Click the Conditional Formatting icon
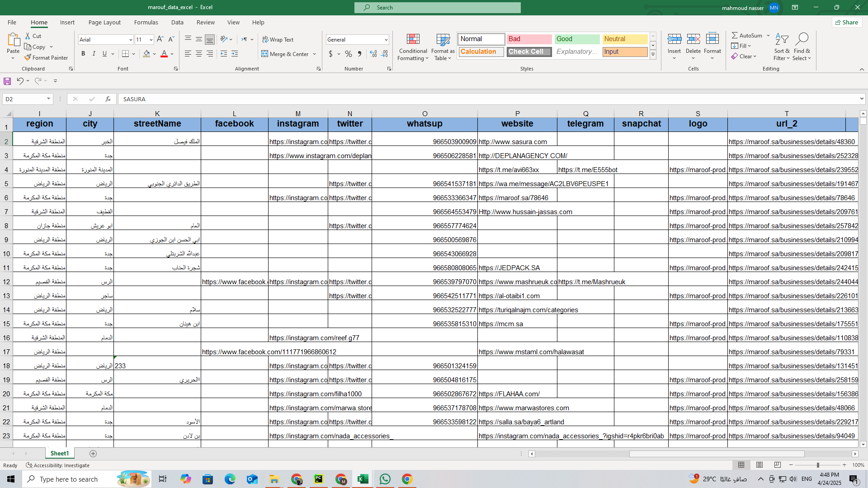Viewport: 868px width, 488px height. coord(413,39)
